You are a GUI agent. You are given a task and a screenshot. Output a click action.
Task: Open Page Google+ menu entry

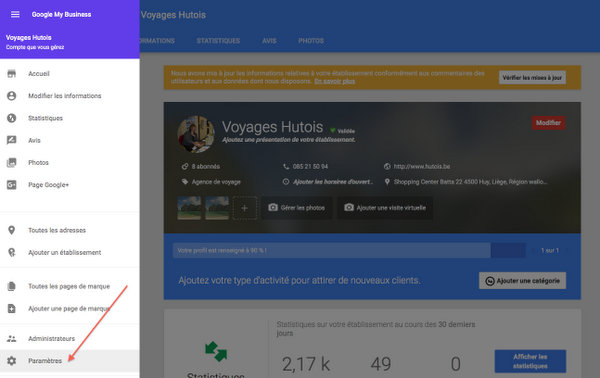pyautogui.click(x=70, y=185)
